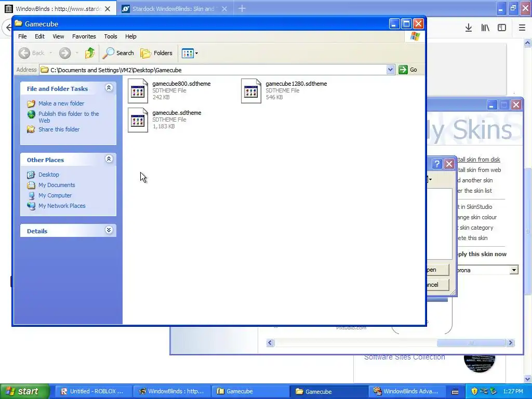Switch to WindowBlinds browser taskbar item

171,391
